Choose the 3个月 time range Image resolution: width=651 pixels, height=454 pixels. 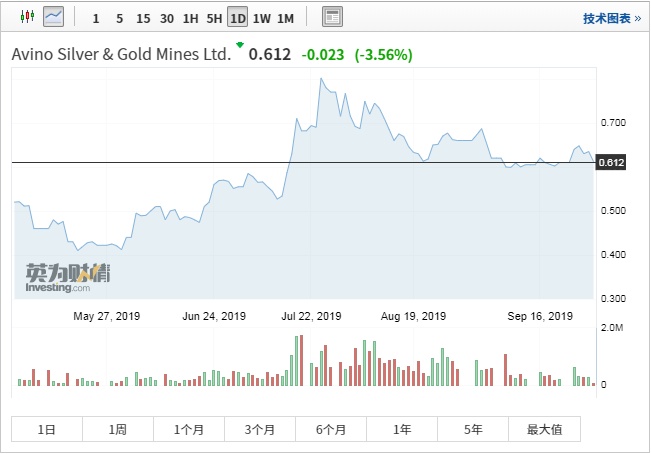[x=260, y=429]
